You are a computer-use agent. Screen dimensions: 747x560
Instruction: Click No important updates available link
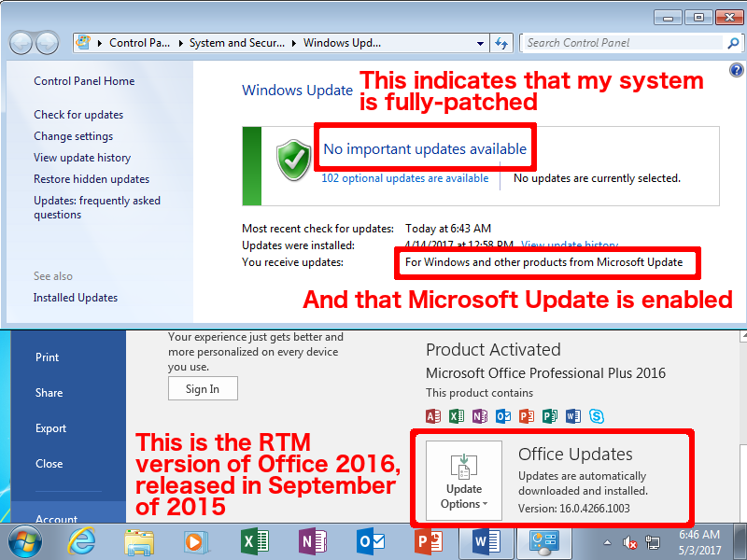click(x=425, y=149)
